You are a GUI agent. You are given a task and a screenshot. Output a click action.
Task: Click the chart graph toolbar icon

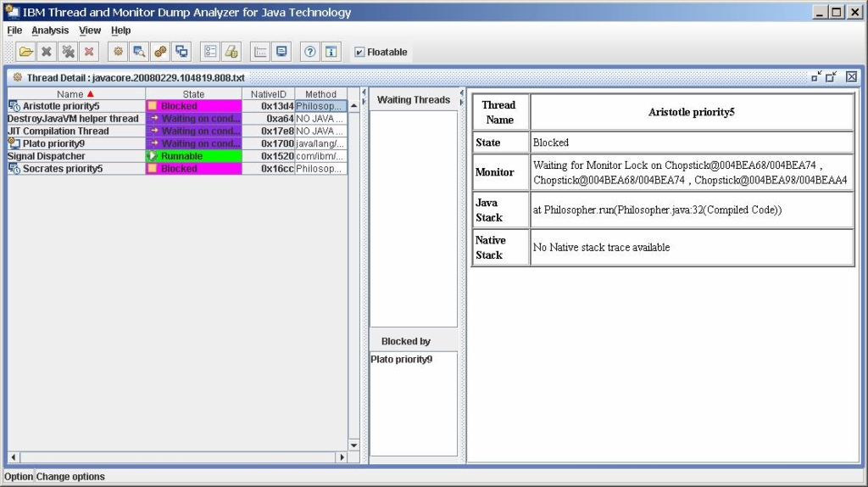260,52
